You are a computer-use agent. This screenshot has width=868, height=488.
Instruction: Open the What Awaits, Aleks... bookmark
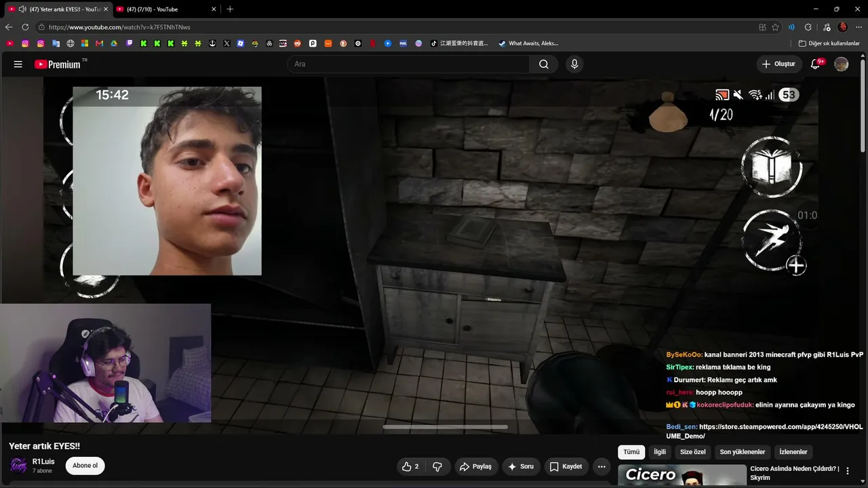coord(528,43)
